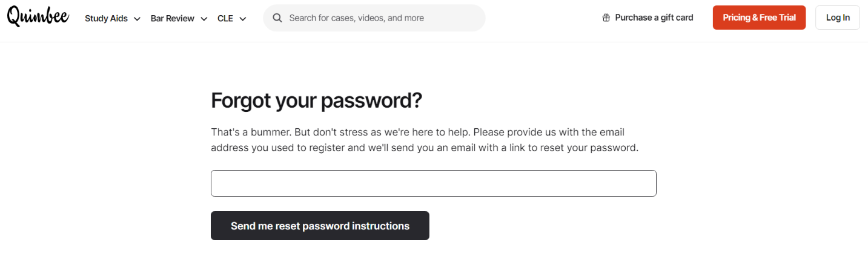
Task: Follow the Purchase a gift card link
Action: [x=654, y=18]
